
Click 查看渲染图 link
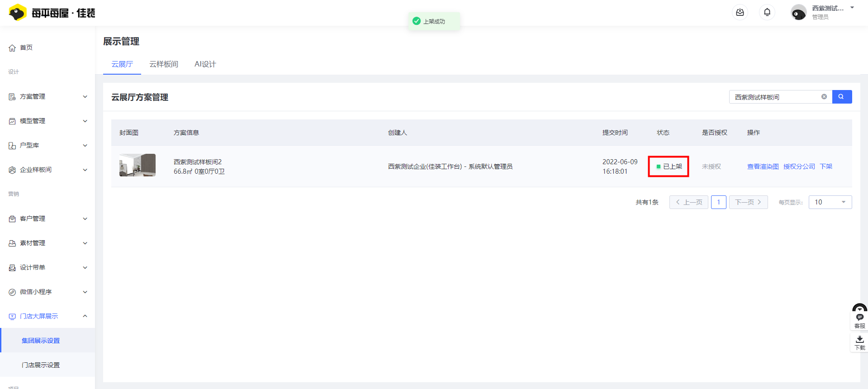[x=763, y=166]
